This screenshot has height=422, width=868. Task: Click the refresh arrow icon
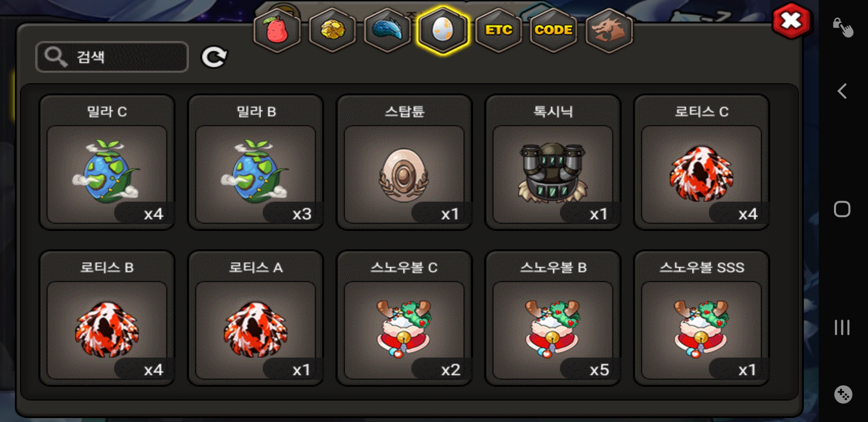pyautogui.click(x=214, y=57)
